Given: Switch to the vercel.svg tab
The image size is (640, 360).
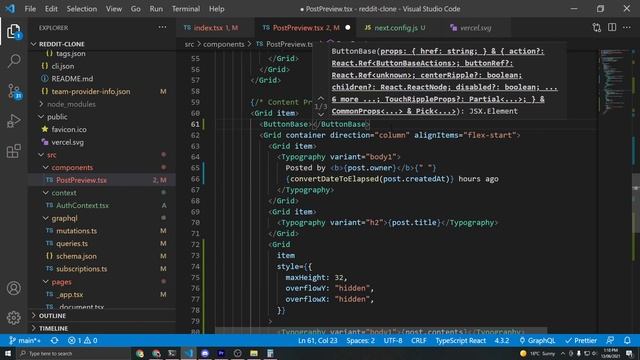Looking at the screenshot, I should click(x=475, y=28).
